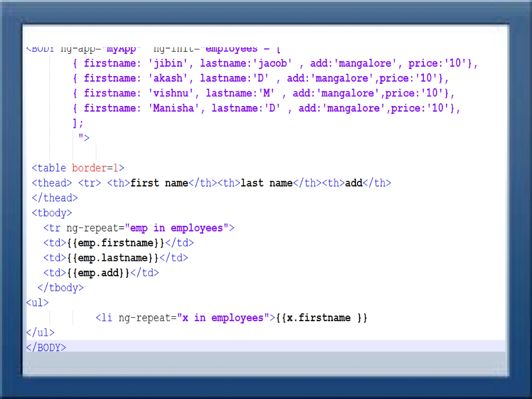Click "x in employees" ng-repeat value
Screen dimensions: 532x399
coord(223,318)
